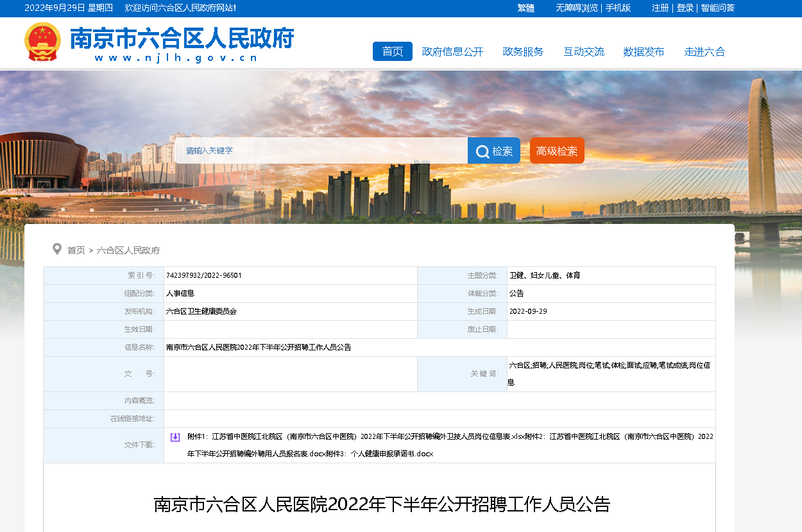
Task: Open 无障碍浏览 accessibility mode
Action: [x=576, y=8]
